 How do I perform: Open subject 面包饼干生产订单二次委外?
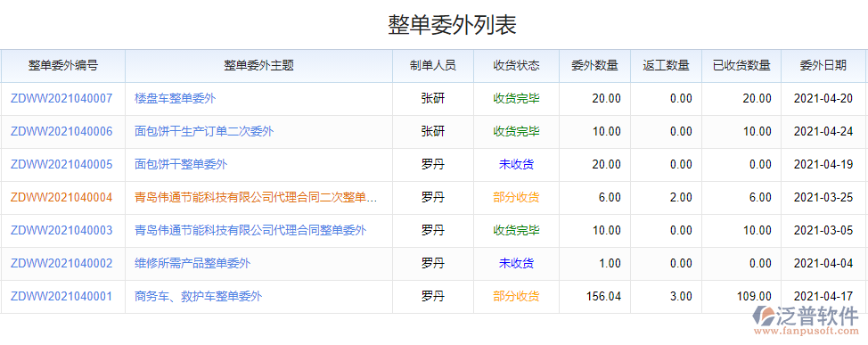[204, 132]
